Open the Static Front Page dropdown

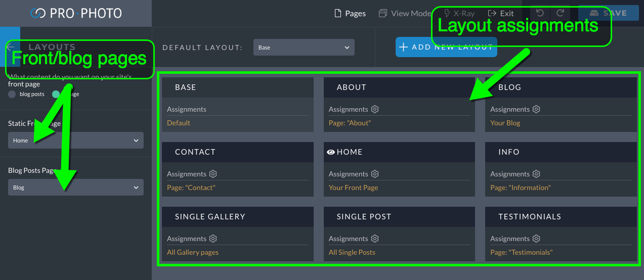click(x=76, y=141)
